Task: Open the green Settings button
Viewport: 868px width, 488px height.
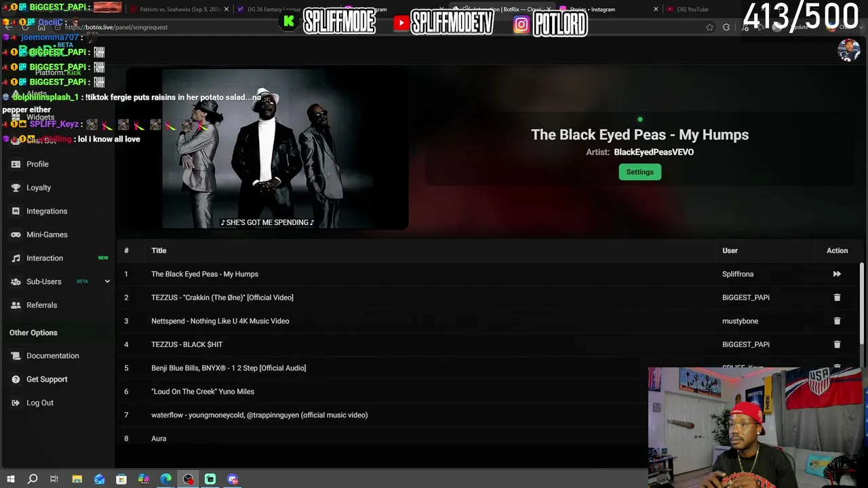Action: click(639, 172)
